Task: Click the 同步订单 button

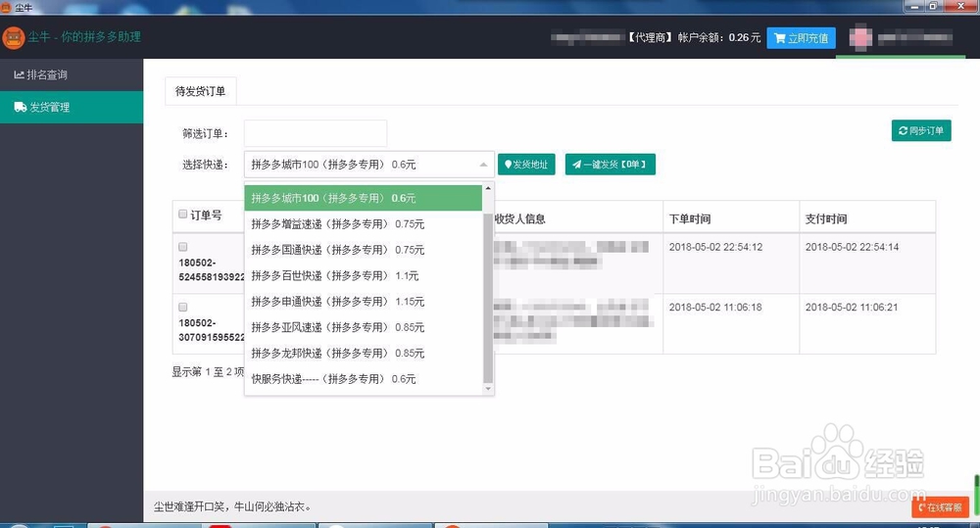Action: pyautogui.click(x=921, y=130)
